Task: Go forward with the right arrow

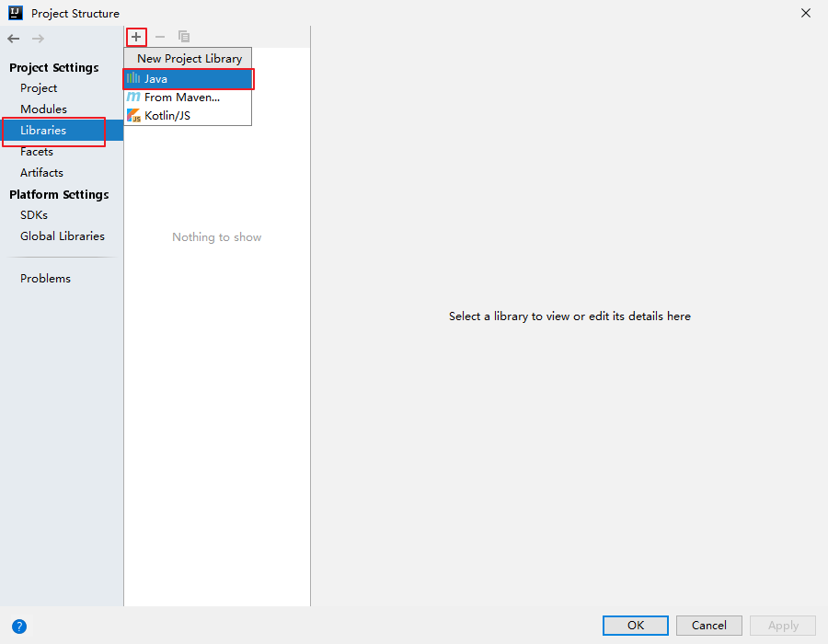Action: coord(38,39)
